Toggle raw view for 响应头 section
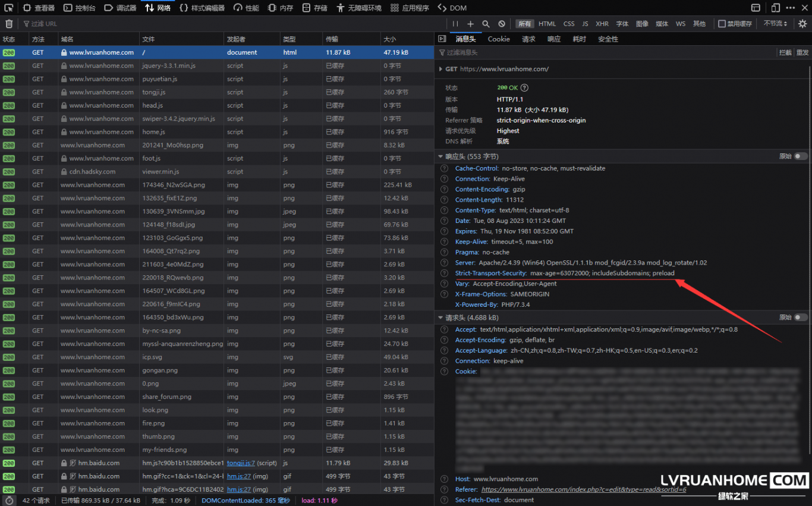The image size is (812, 506). pyautogui.click(x=801, y=156)
